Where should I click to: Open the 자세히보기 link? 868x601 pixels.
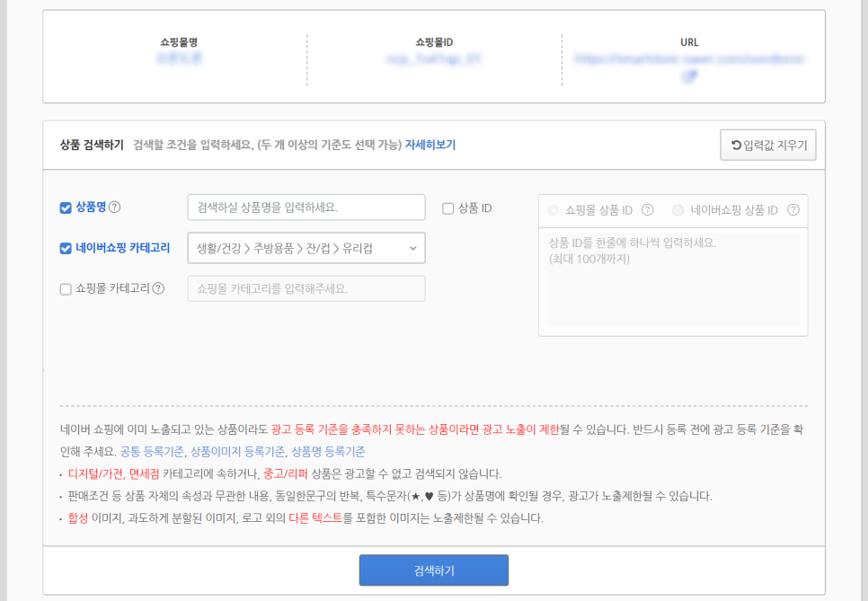[430, 145]
